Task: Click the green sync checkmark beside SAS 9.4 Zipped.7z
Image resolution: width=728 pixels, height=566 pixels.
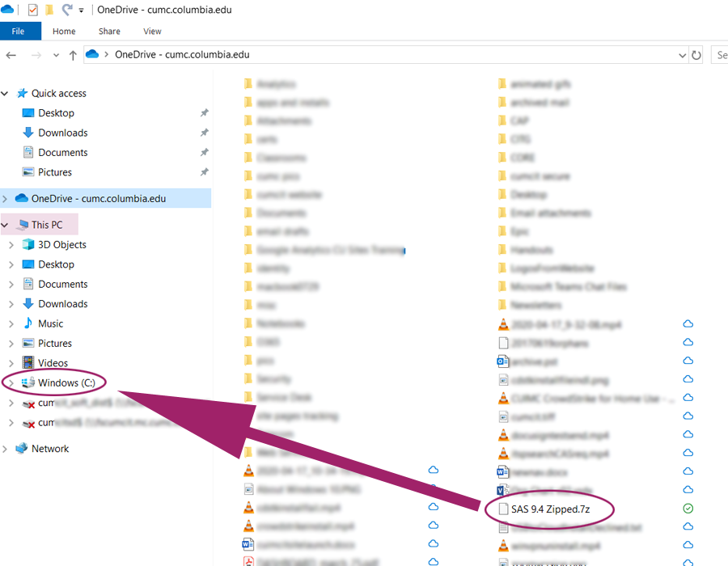Action: (688, 509)
